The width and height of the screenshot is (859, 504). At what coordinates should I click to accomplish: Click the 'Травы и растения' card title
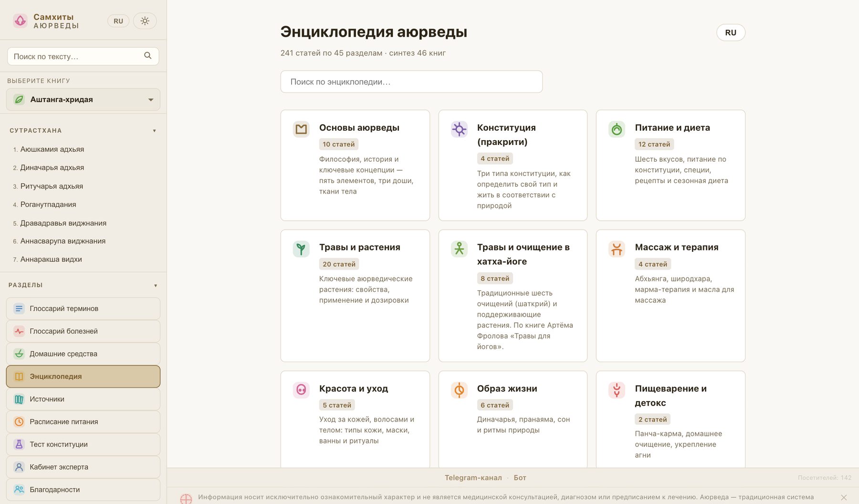359,247
